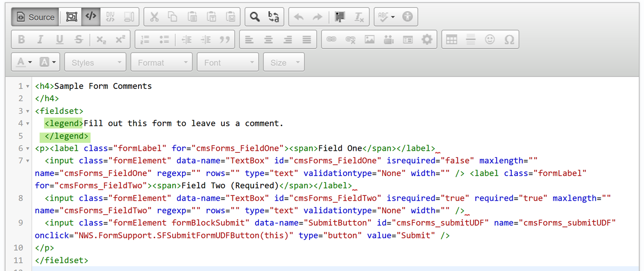Screen dimensions: 644x271
Task: Collapse the paragraph block at line 6
Action: [x=27, y=148]
